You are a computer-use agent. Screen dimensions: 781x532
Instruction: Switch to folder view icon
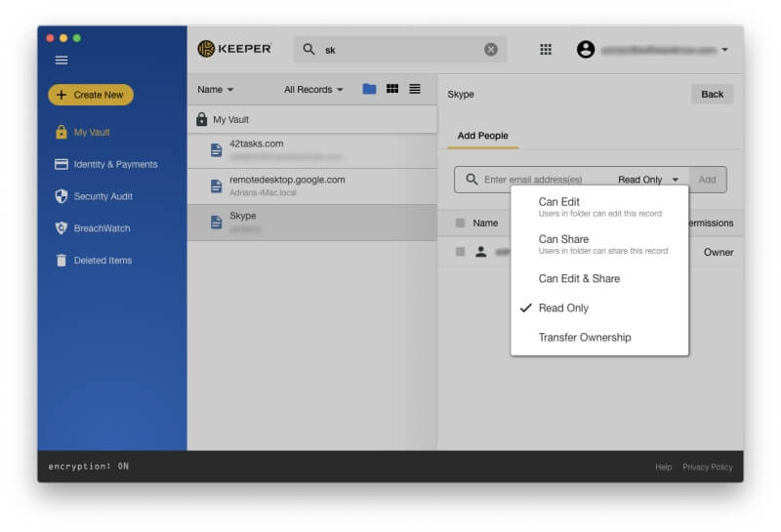pyautogui.click(x=369, y=89)
